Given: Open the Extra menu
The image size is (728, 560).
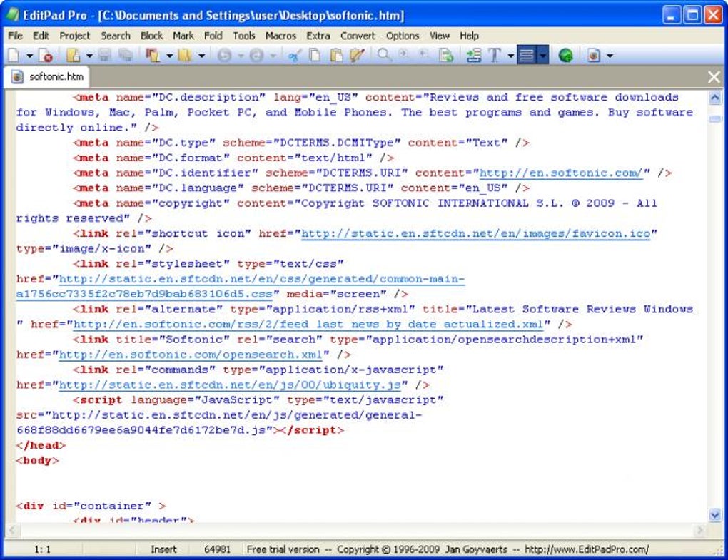Looking at the screenshot, I should (318, 36).
